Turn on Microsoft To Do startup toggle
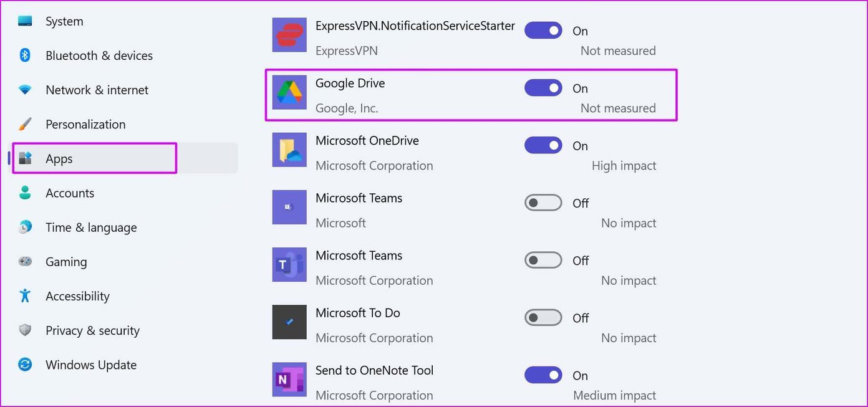Screen dimensions: 868x407 (x=543, y=318)
